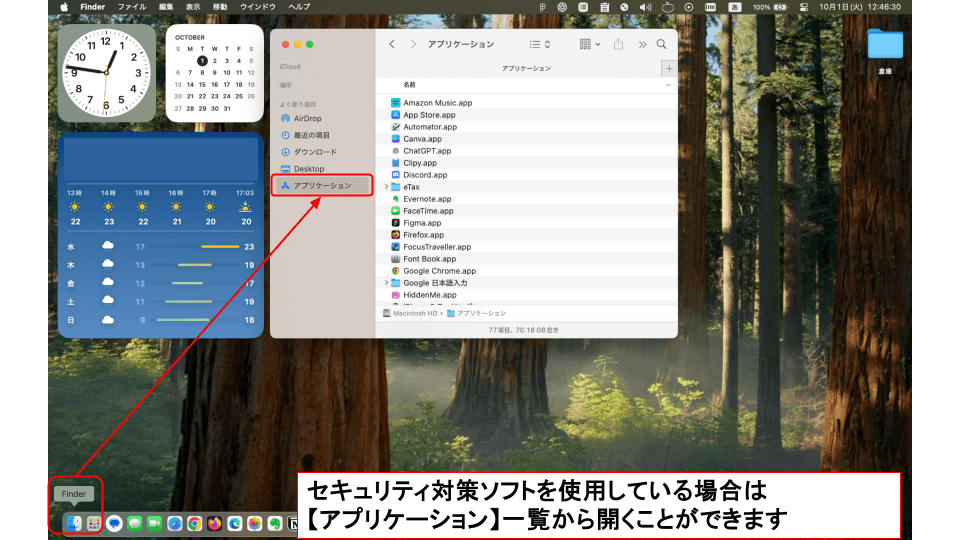Open Control Center from the menu bar
The image size is (960, 540).
[x=801, y=6]
